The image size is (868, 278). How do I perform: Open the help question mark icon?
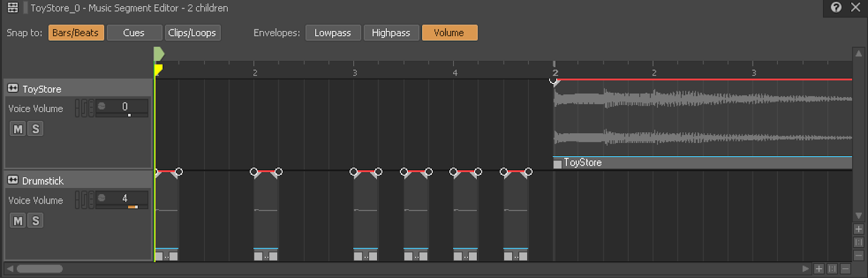pyautogui.click(x=836, y=7)
